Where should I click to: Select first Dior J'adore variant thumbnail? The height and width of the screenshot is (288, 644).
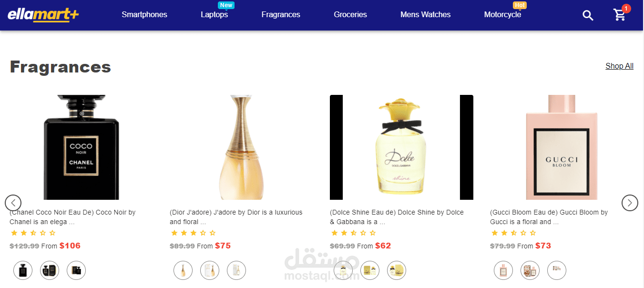click(x=183, y=270)
